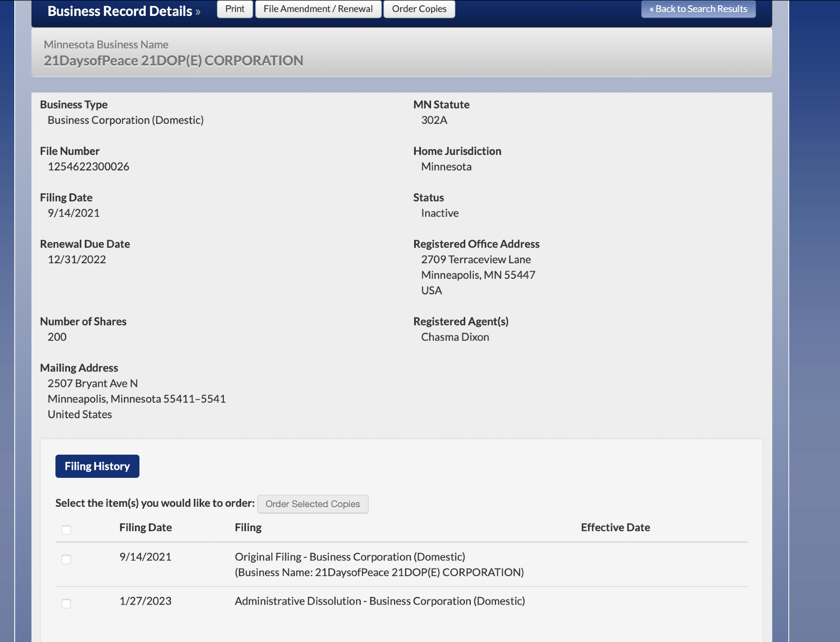840x642 pixels.
Task: Click the Filing column header
Action: pos(248,527)
